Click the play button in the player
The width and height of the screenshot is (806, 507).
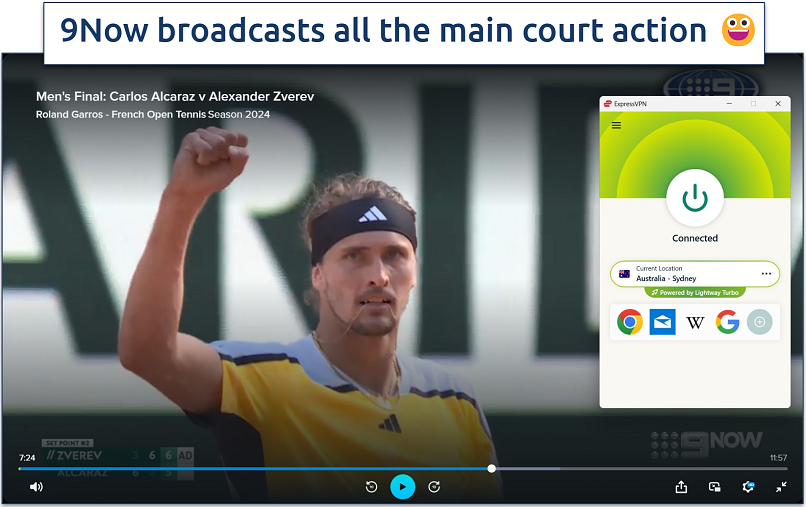click(402, 486)
